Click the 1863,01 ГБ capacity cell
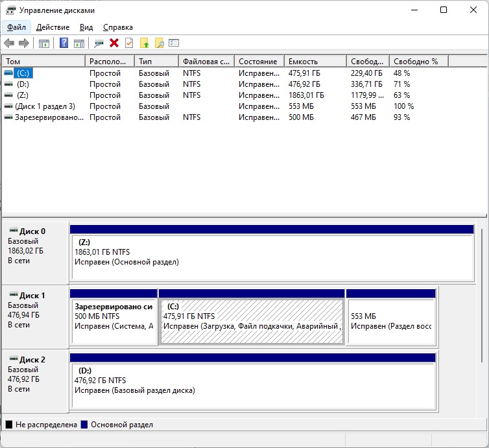The image size is (489, 448). [x=306, y=95]
